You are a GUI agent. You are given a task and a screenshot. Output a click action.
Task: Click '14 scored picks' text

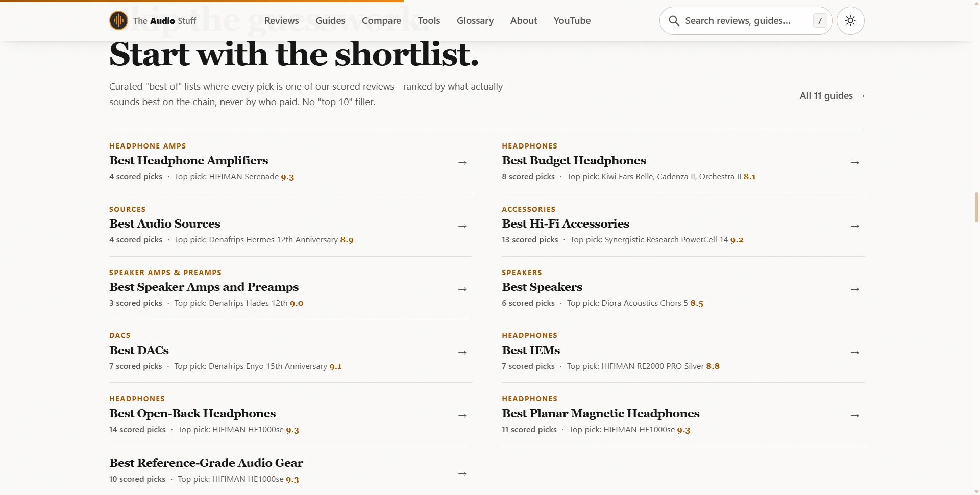coord(137,429)
